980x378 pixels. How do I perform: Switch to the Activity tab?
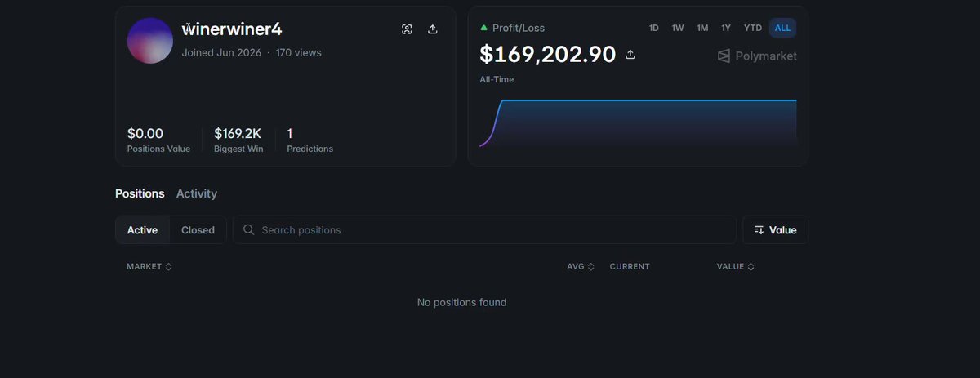pyautogui.click(x=197, y=193)
